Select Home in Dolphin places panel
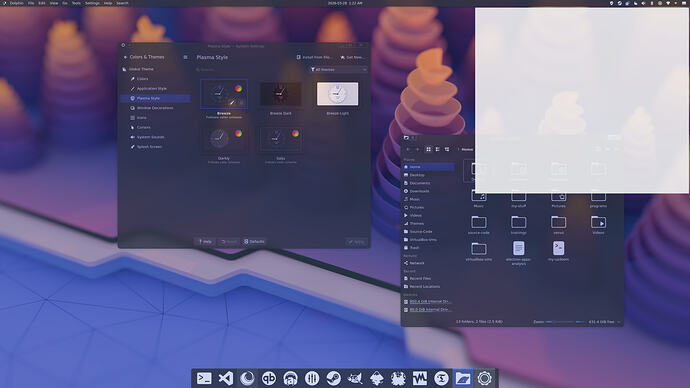 tap(428, 167)
